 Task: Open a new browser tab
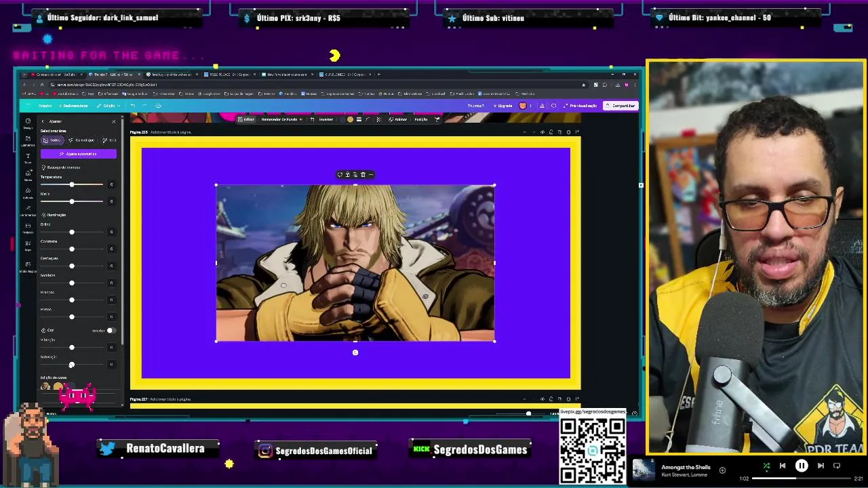378,74
